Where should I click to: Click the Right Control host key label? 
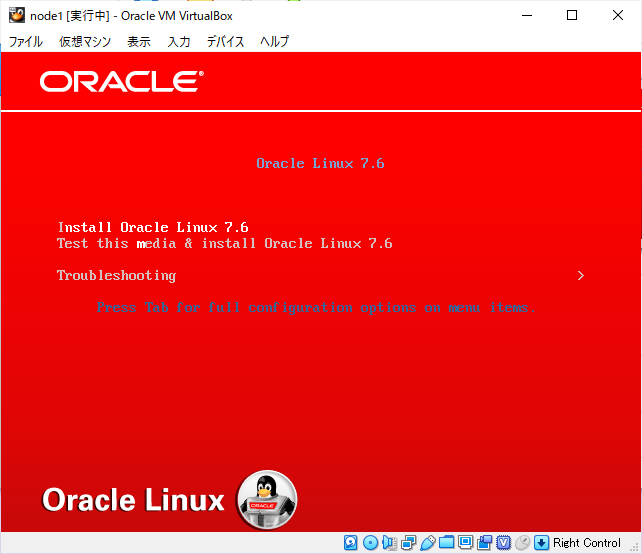(587, 543)
